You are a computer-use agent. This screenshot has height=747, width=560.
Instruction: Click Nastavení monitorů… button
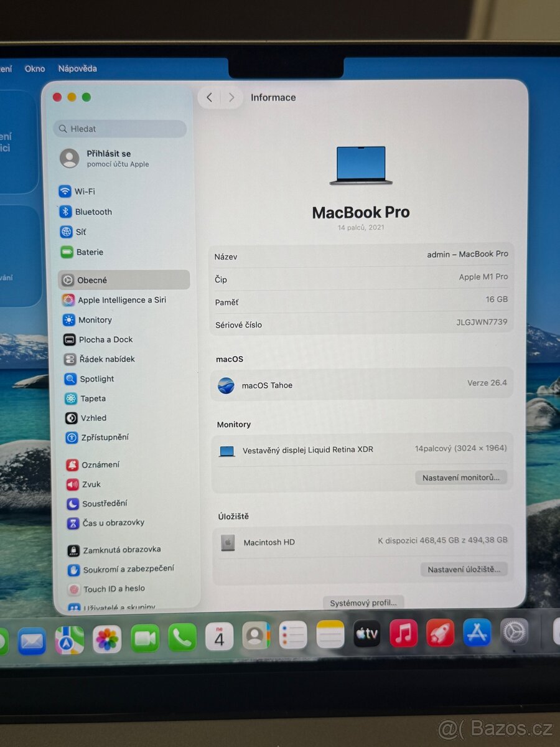coord(461,477)
